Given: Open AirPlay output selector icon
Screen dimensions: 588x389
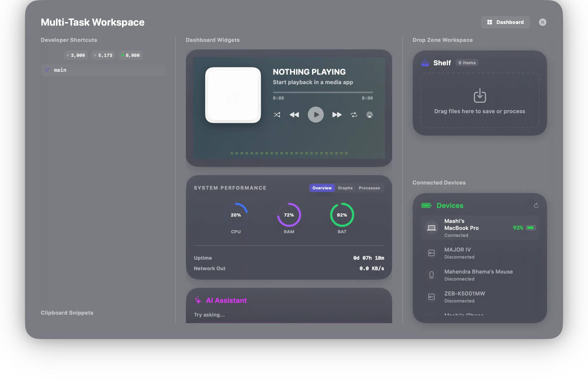Looking at the screenshot, I should [369, 115].
